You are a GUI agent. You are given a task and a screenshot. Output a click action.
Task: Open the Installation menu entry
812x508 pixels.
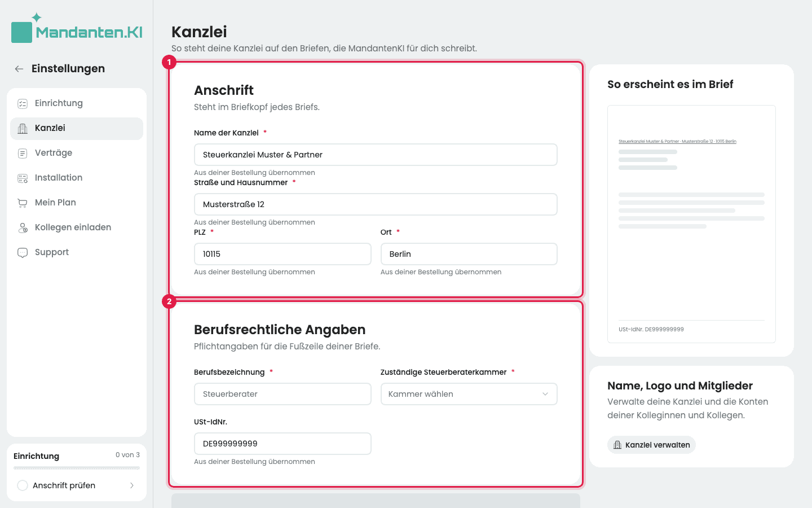(77, 178)
